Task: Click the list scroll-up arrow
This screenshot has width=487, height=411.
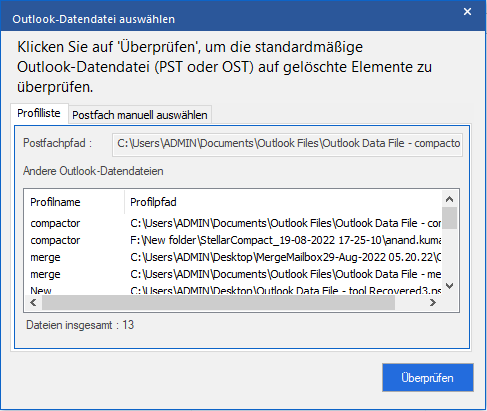Action: click(x=449, y=199)
